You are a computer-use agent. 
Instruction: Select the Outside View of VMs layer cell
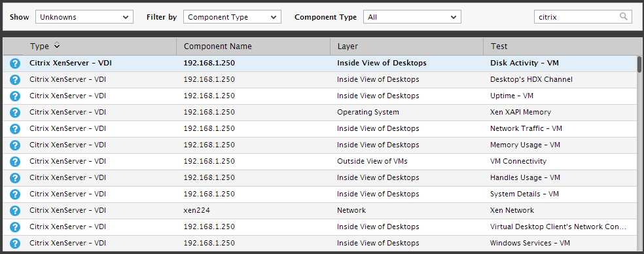(x=372, y=161)
